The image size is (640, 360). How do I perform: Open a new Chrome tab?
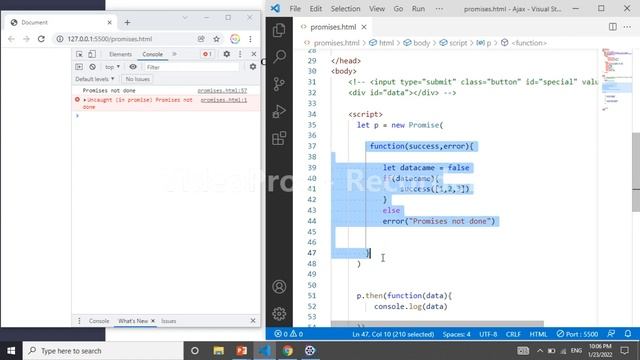click(x=127, y=22)
